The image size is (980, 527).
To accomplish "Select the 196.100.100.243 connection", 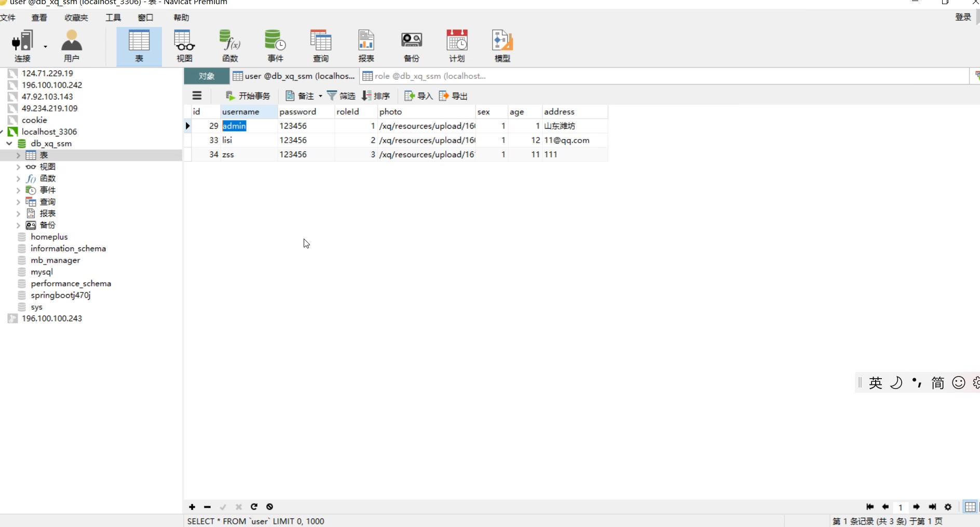I will (52, 318).
